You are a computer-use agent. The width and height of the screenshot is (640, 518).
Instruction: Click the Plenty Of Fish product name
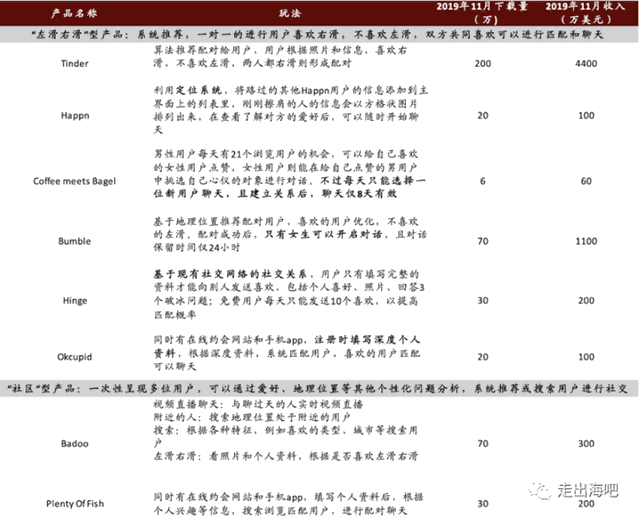click(x=75, y=504)
